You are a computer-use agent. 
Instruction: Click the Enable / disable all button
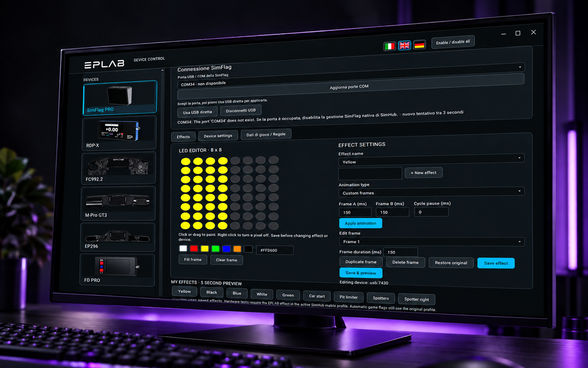coord(453,42)
